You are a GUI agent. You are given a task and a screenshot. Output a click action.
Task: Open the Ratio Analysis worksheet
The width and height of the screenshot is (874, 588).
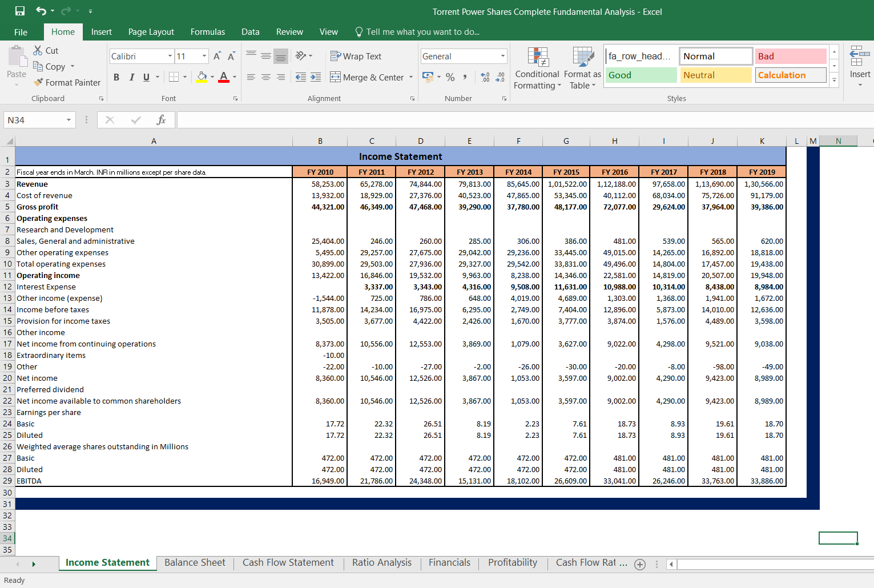pos(382,563)
